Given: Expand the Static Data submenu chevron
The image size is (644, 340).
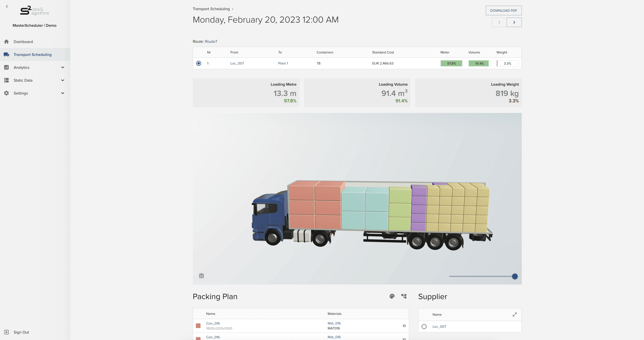Looking at the screenshot, I should click(63, 80).
